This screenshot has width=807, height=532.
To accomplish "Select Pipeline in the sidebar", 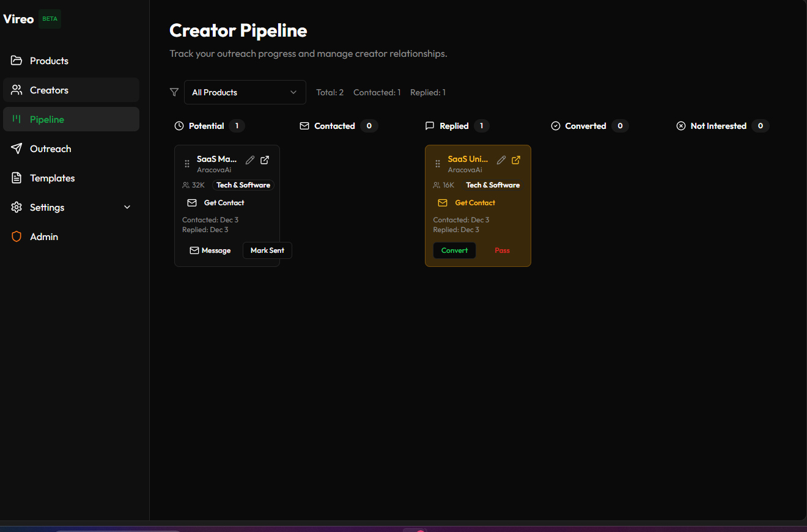I will [x=71, y=119].
